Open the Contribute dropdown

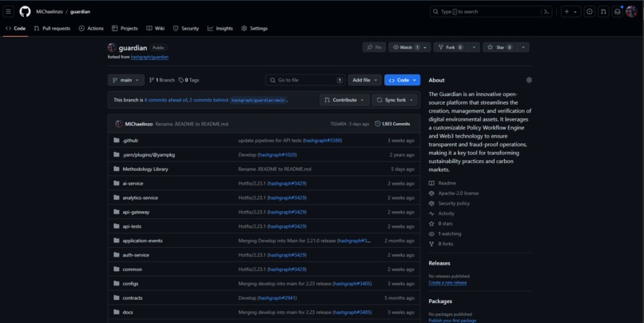(344, 100)
